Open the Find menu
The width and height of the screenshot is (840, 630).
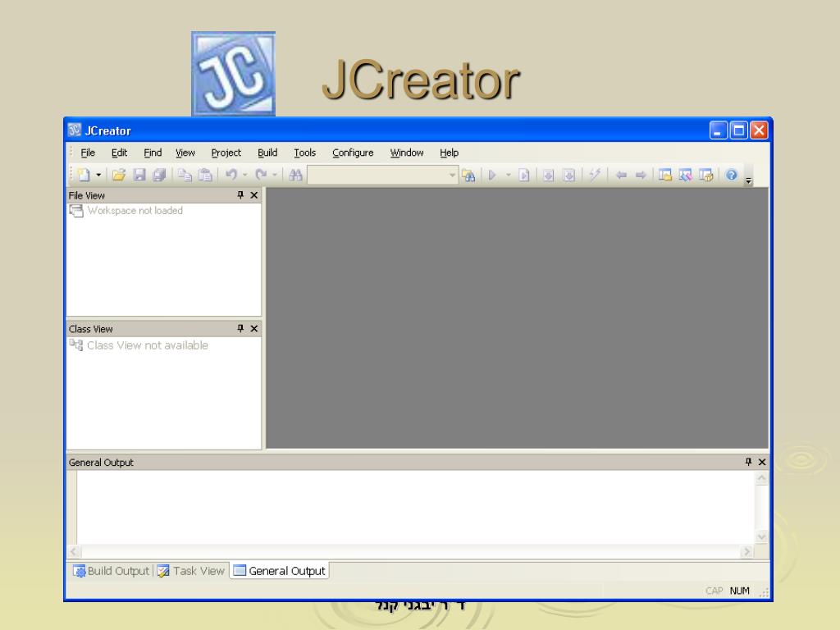pyautogui.click(x=153, y=153)
